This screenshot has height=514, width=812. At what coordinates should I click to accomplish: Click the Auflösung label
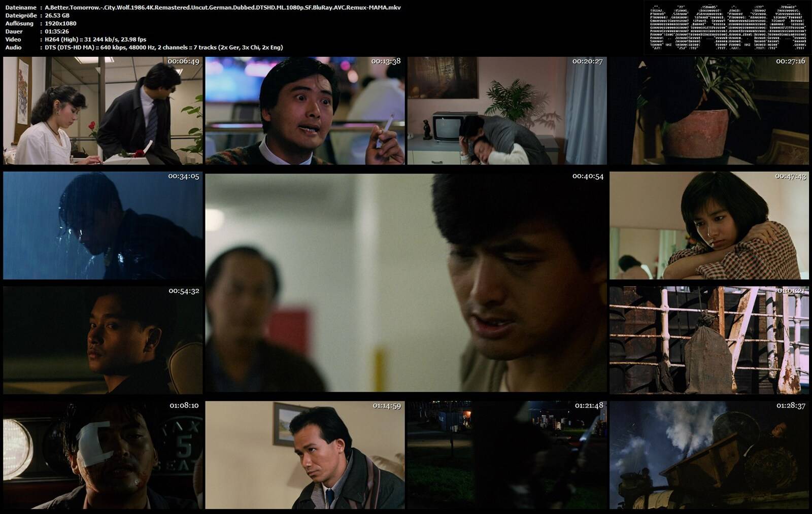tap(19, 23)
